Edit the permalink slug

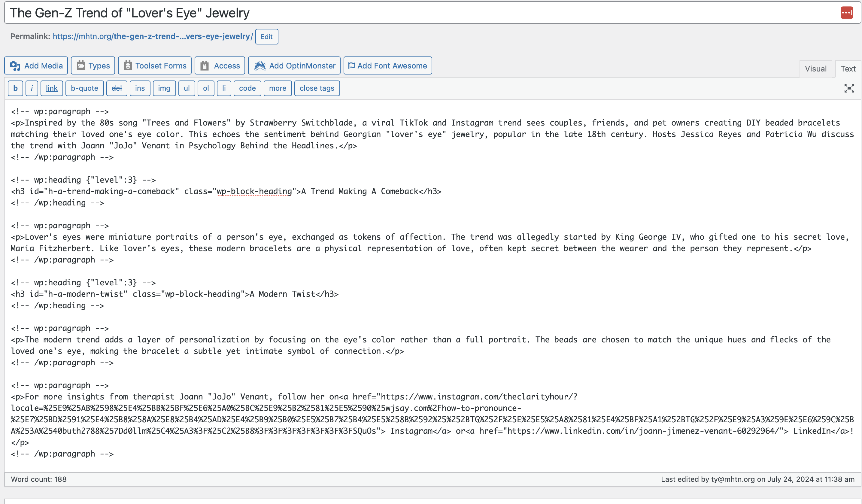(266, 37)
